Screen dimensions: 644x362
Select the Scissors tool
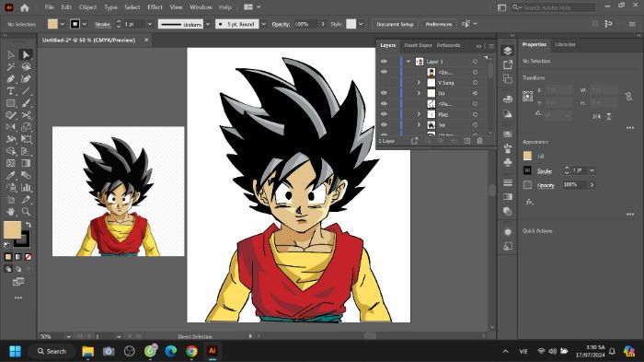(x=26, y=115)
